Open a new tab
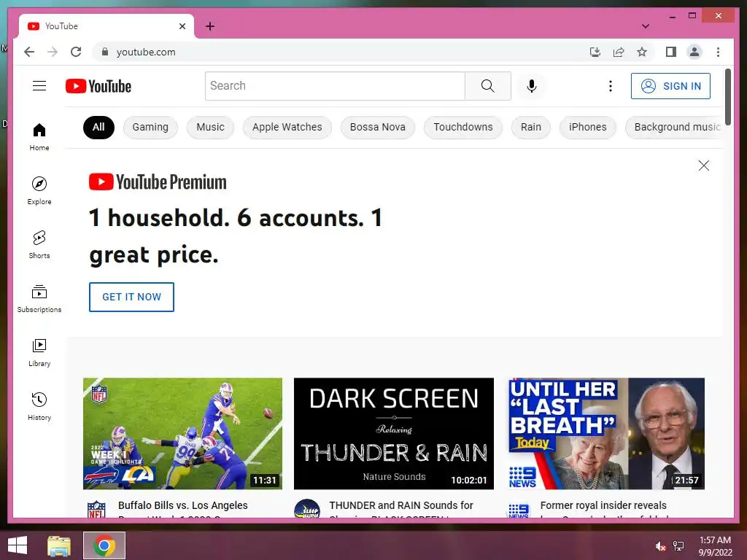 [210, 26]
